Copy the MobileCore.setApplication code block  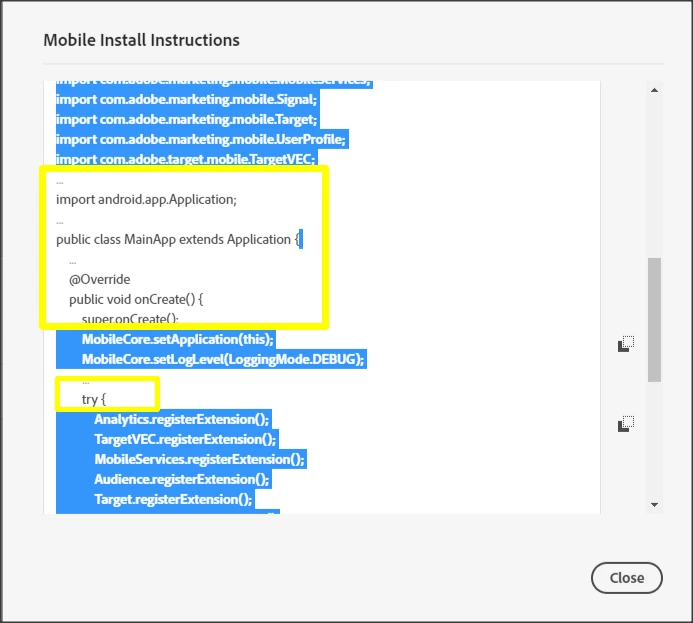click(626, 344)
